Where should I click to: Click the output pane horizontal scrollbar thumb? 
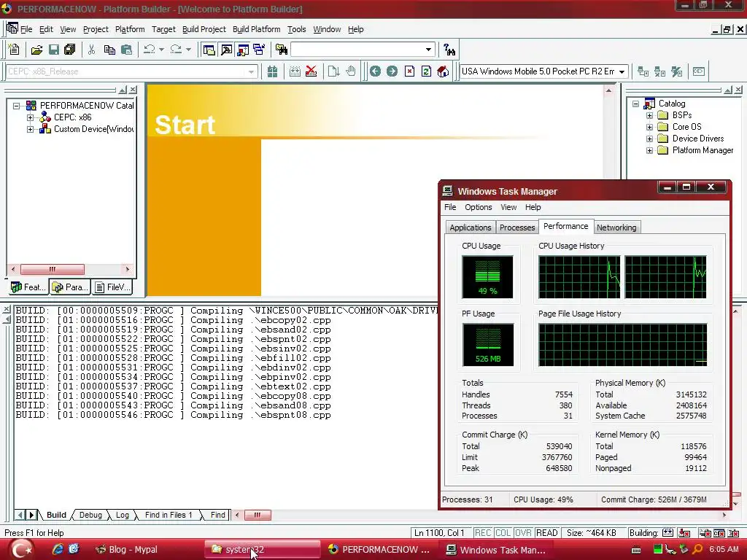tap(257, 515)
